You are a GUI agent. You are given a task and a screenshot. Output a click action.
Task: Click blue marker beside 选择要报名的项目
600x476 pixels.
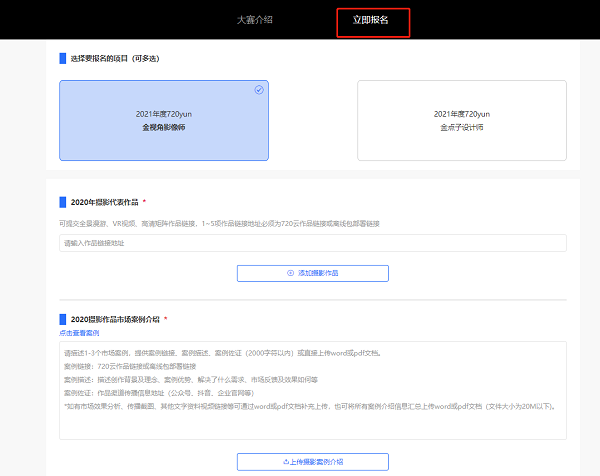[x=62, y=58]
